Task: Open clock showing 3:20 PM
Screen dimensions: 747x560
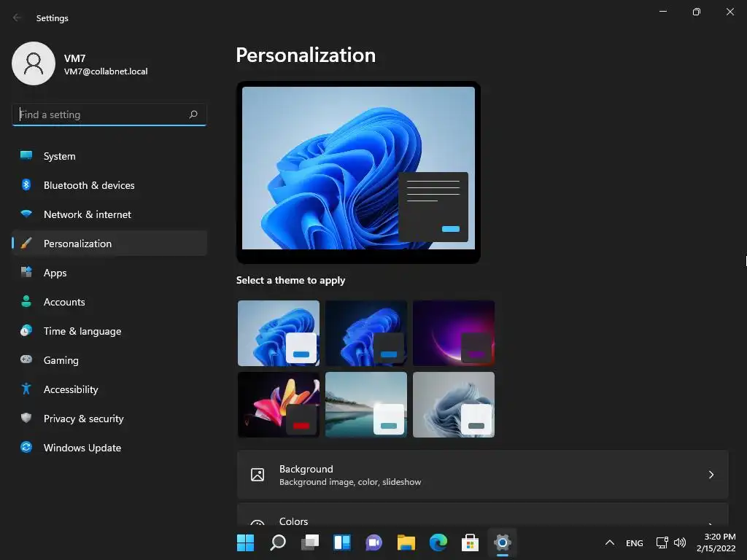Action: (x=716, y=542)
